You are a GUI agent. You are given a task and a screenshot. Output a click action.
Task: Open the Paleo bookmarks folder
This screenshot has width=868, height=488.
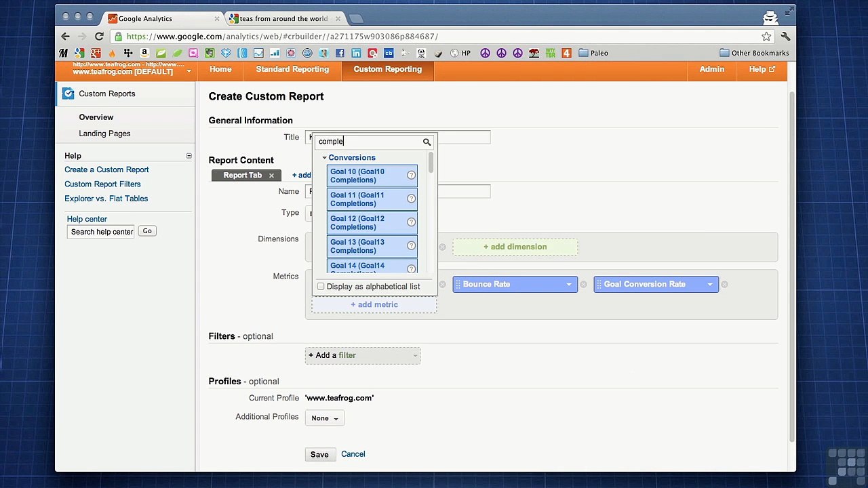[x=593, y=53]
